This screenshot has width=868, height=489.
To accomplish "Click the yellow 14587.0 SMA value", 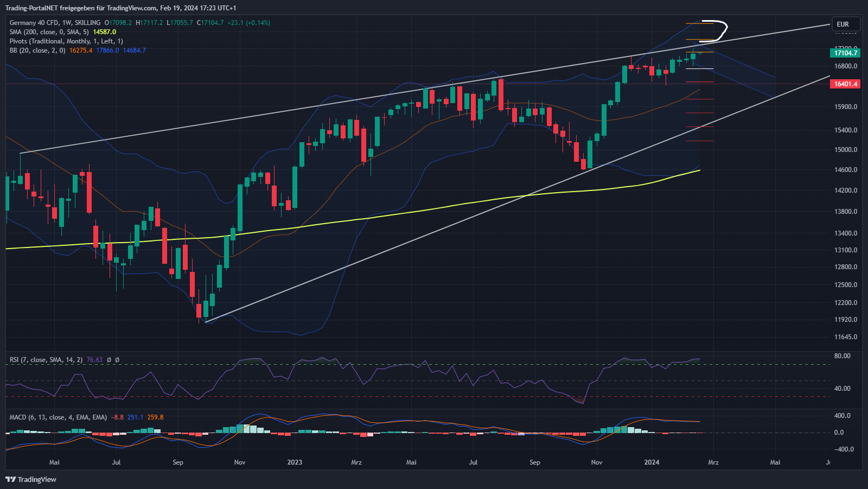I will tap(104, 32).
